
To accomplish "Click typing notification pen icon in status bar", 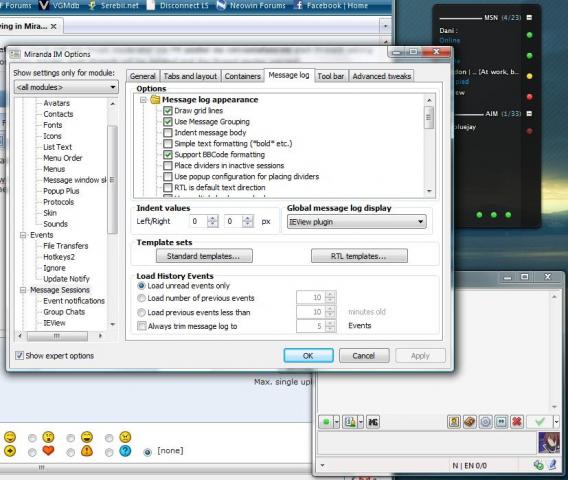I will click(x=552, y=465).
